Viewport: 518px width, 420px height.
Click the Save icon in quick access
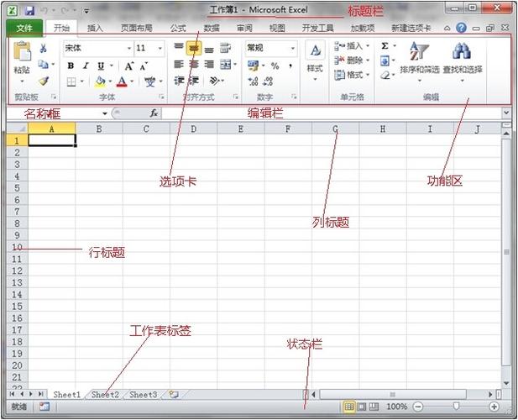point(29,11)
